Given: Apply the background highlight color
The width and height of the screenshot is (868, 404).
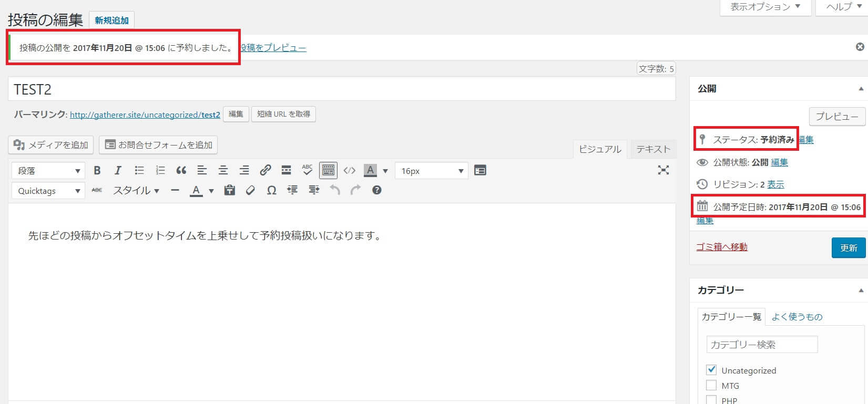Looking at the screenshot, I should [x=371, y=170].
